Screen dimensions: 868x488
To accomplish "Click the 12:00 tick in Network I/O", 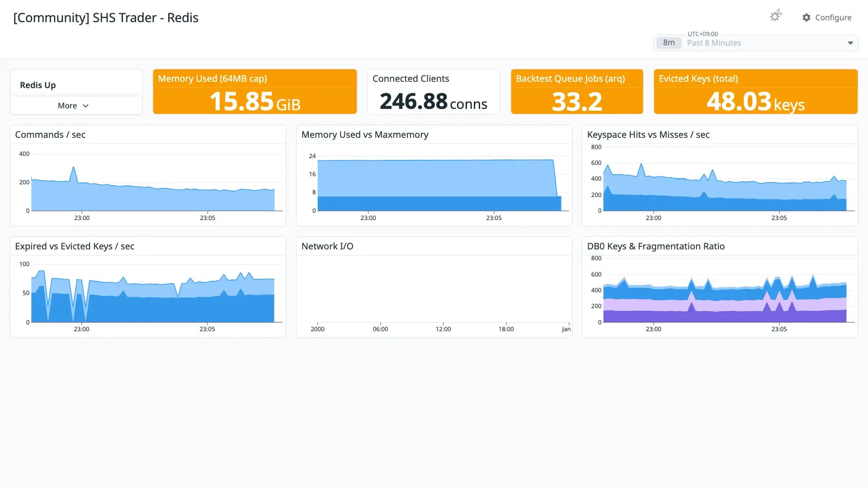I will pos(443,329).
